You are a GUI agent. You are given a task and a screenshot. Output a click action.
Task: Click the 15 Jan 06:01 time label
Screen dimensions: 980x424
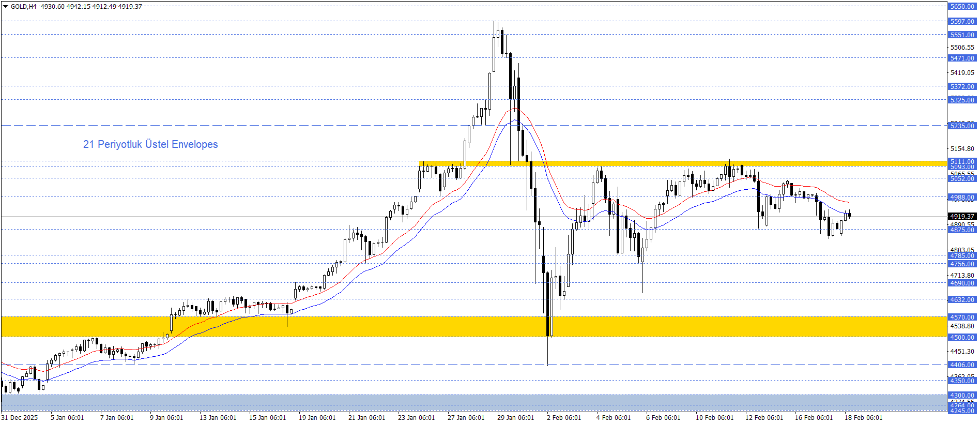(x=267, y=418)
